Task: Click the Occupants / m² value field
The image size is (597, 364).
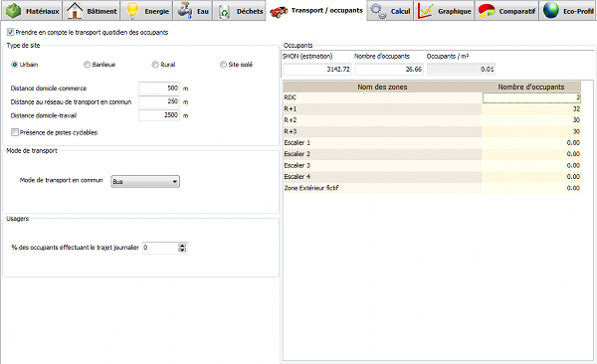Action: 461,70
